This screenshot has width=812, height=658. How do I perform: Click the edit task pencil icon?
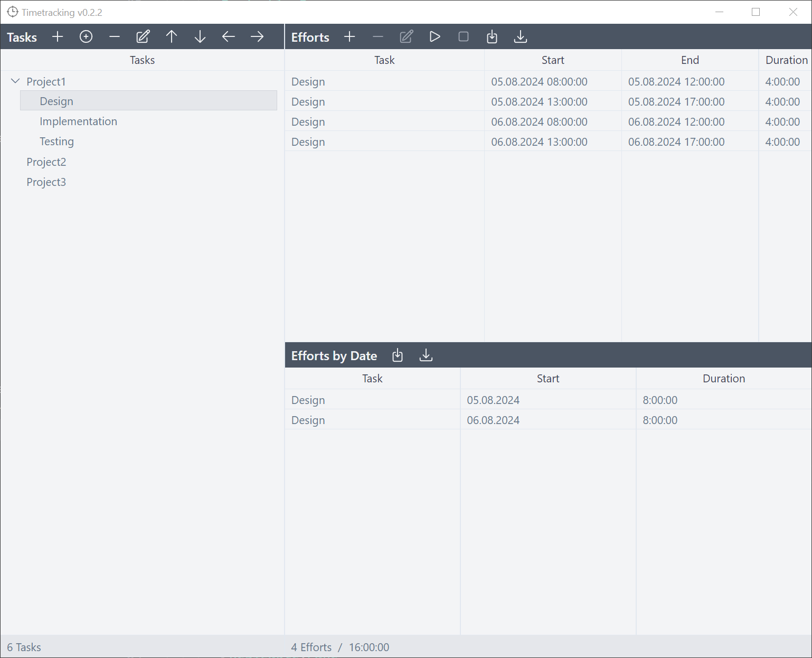click(143, 37)
